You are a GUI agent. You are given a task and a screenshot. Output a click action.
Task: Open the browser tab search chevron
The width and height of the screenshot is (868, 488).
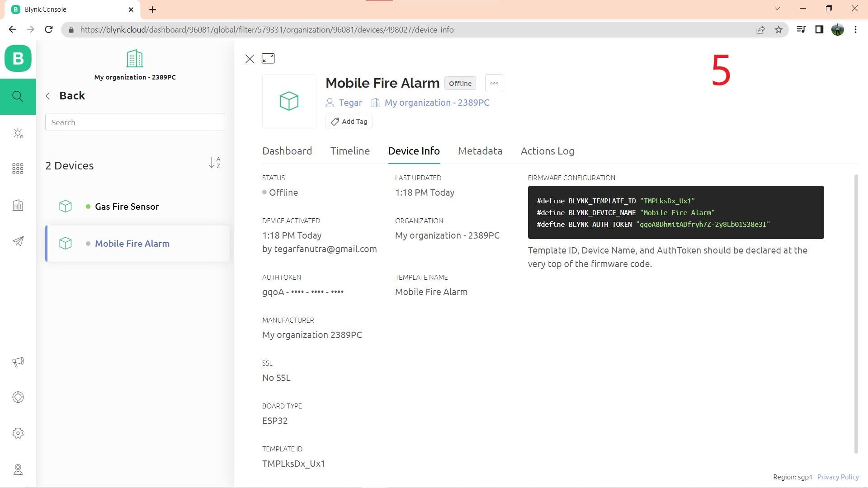click(777, 9)
